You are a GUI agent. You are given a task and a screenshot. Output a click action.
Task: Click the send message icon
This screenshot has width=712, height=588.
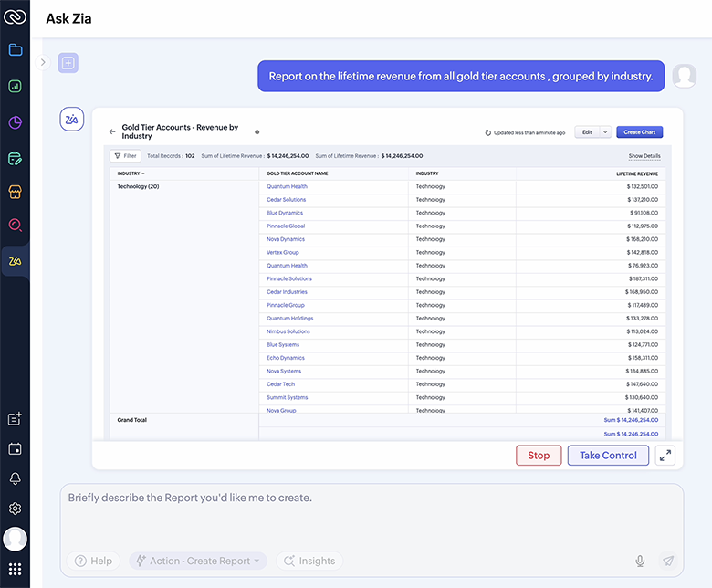coord(668,561)
